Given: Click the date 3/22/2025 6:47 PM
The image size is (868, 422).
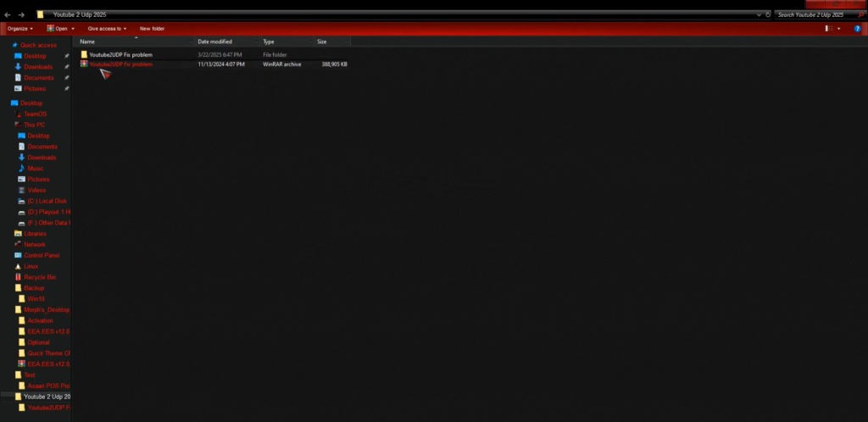Looking at the screenshot, I should [x=220, y=55].
